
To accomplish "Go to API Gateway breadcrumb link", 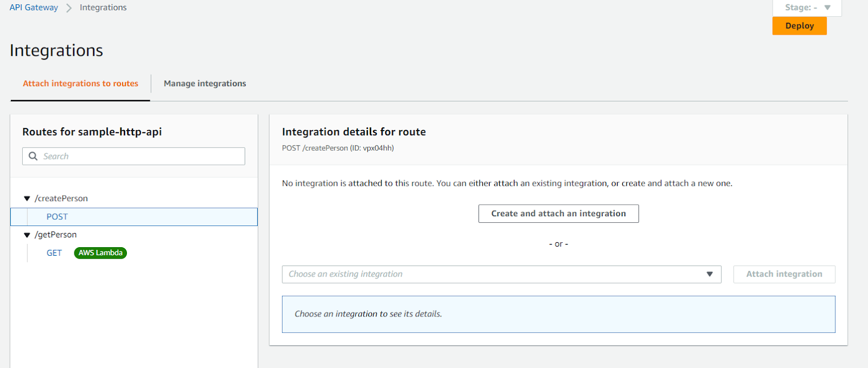I will 34,8.
